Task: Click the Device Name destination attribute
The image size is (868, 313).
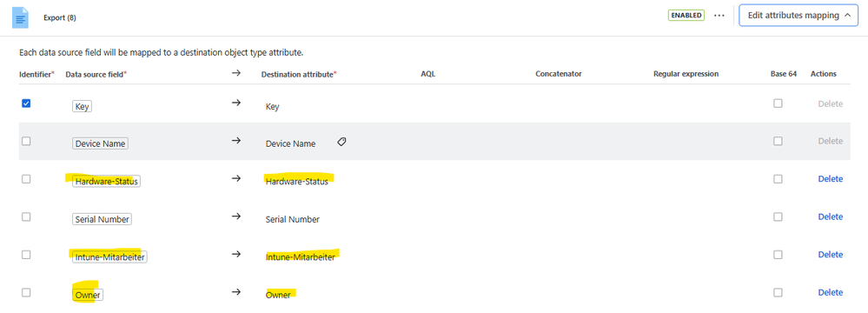Action: 290,143
